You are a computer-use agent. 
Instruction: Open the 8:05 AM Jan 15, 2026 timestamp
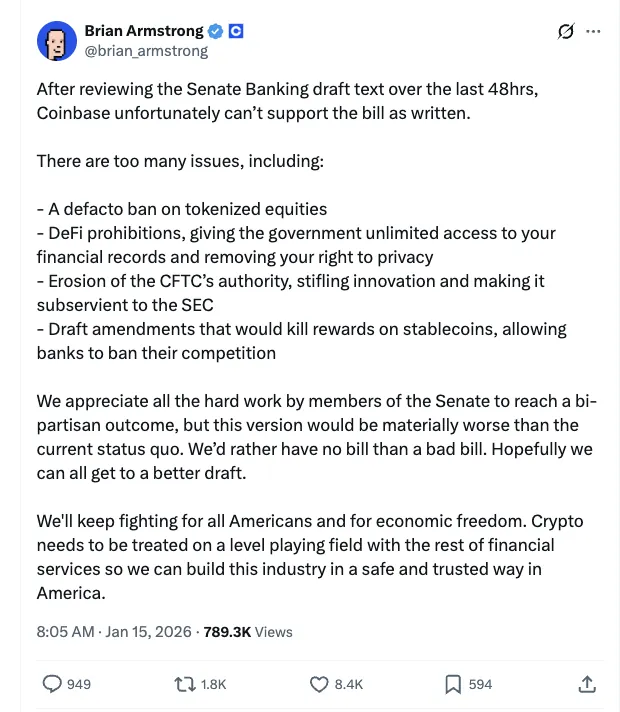click(x=114, y=632)
